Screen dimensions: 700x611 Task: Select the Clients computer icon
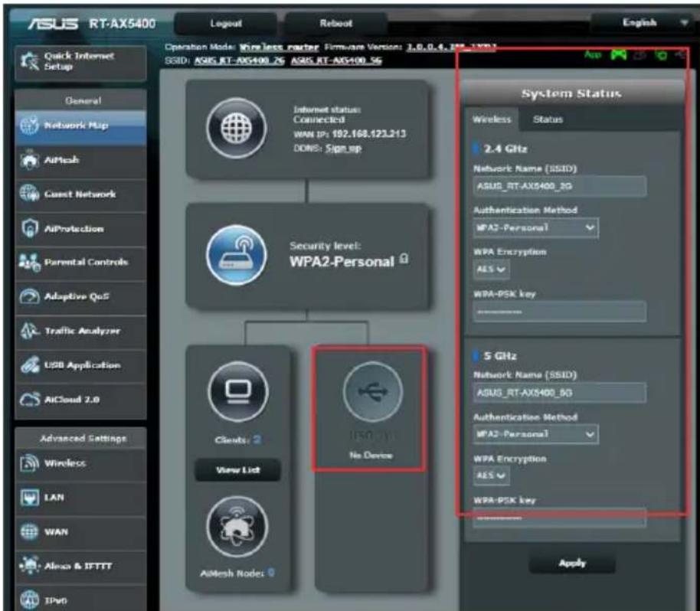(x=238, y=392)
